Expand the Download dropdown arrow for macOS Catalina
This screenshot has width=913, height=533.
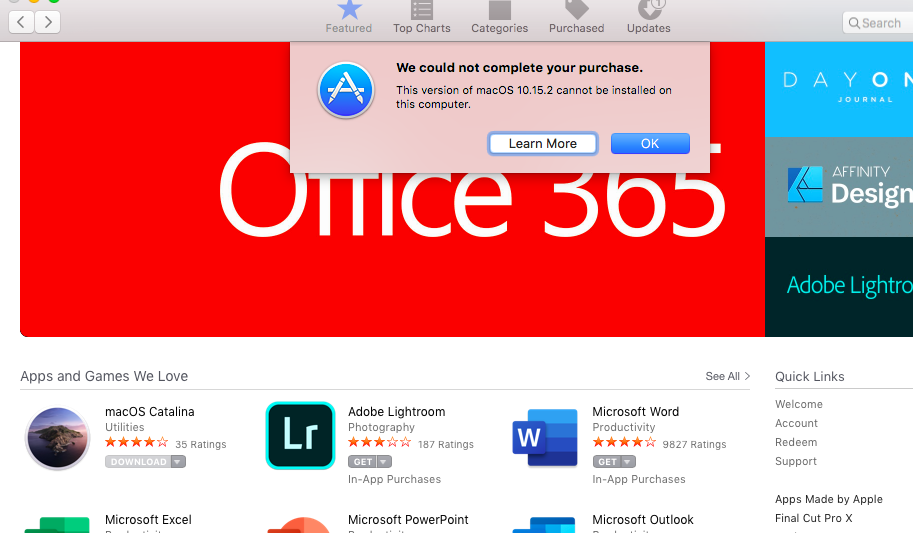[x=179, y=462]
